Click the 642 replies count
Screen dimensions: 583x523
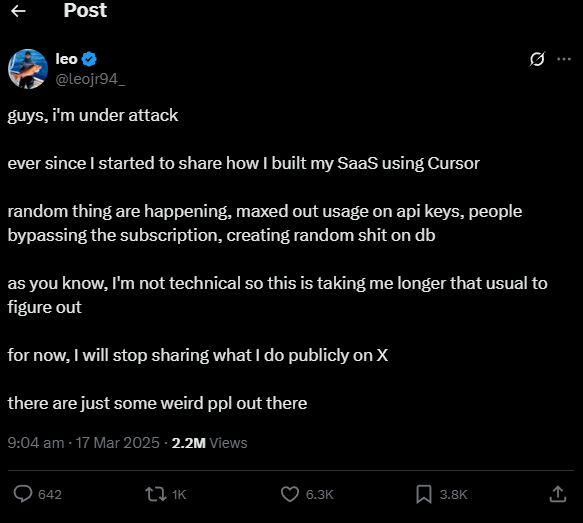(x=50, y=494)
